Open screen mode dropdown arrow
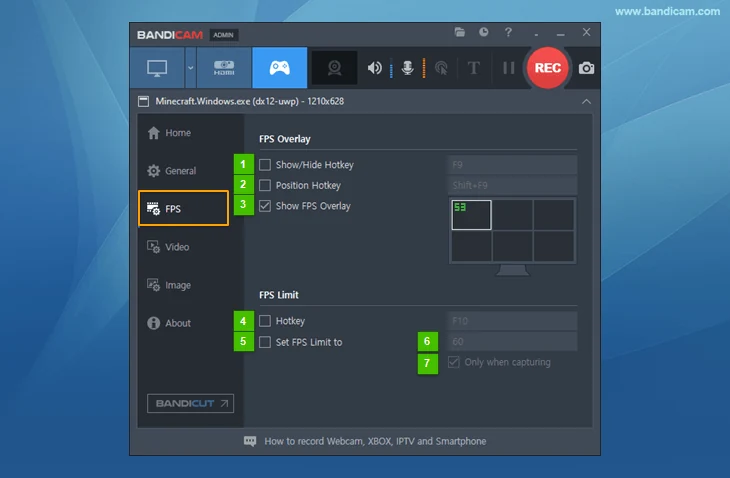This screenshot has height=478, width=730. 190,68
